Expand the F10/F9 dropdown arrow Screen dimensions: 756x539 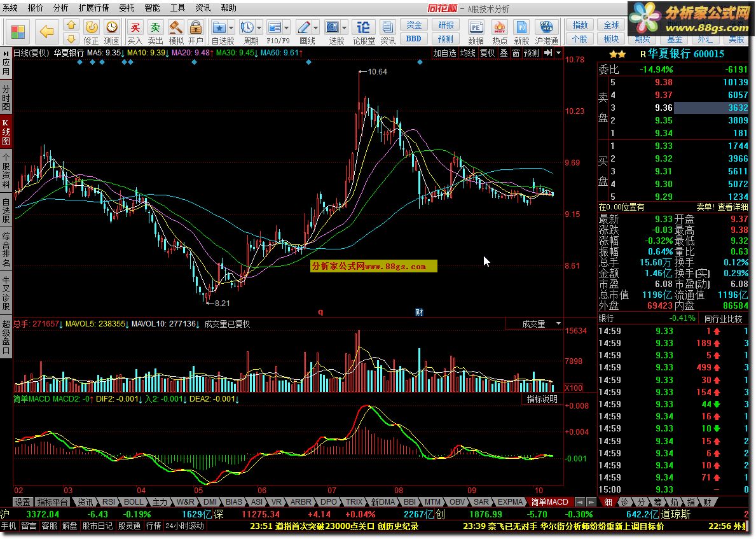(286, 28)
